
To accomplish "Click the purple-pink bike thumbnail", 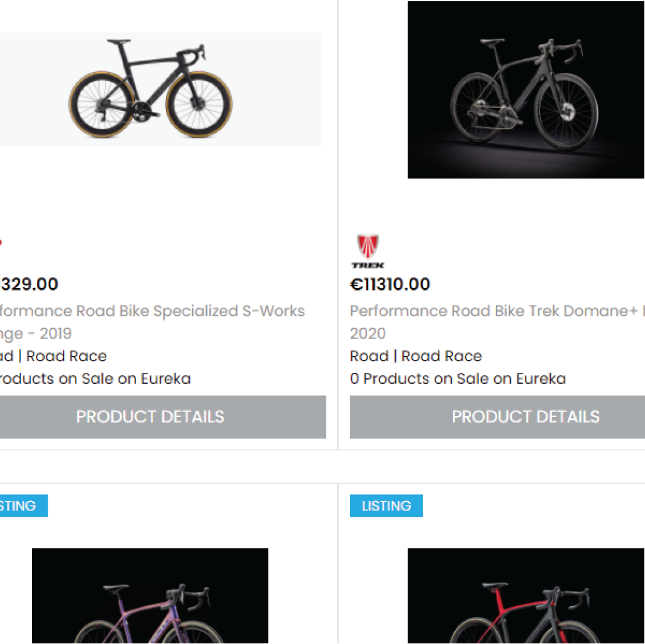I will click(150, 595).
